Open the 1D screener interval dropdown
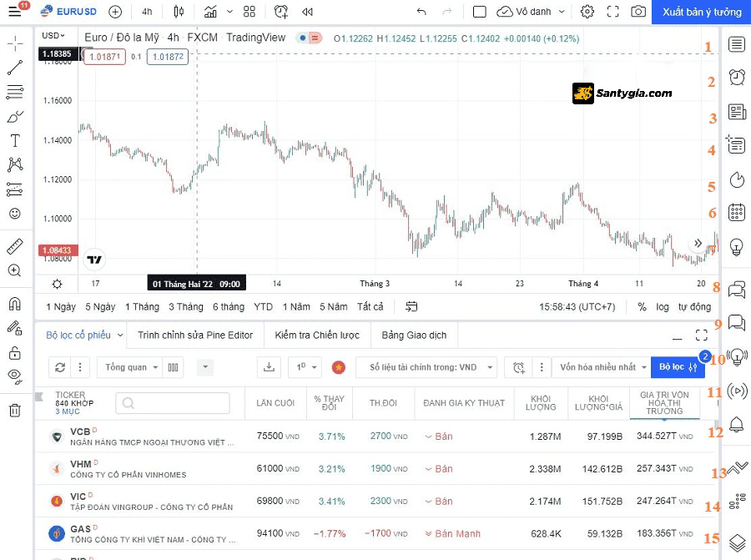 click(x=306, y=367)
